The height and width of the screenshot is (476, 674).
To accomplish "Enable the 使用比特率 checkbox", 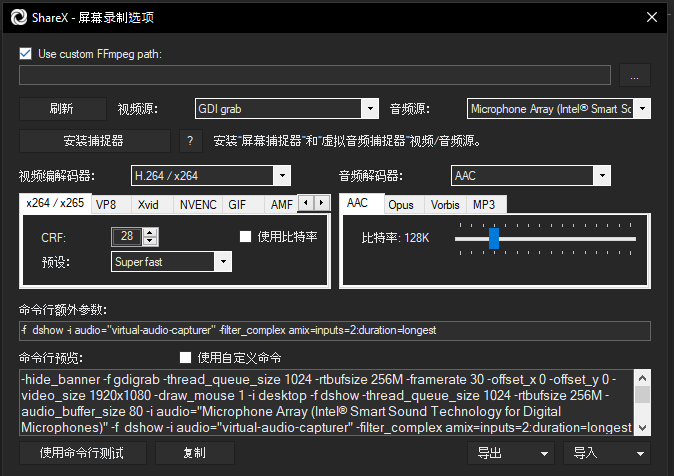I will 245,236.
